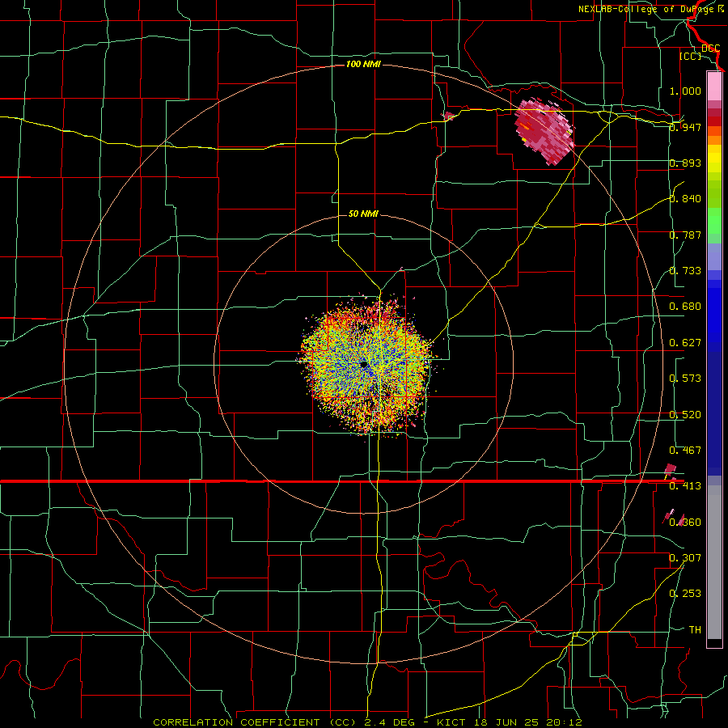Click the large pink echo near 100 NMI ring
This screenshot has width=728, height=728.
tap(544, 130)
